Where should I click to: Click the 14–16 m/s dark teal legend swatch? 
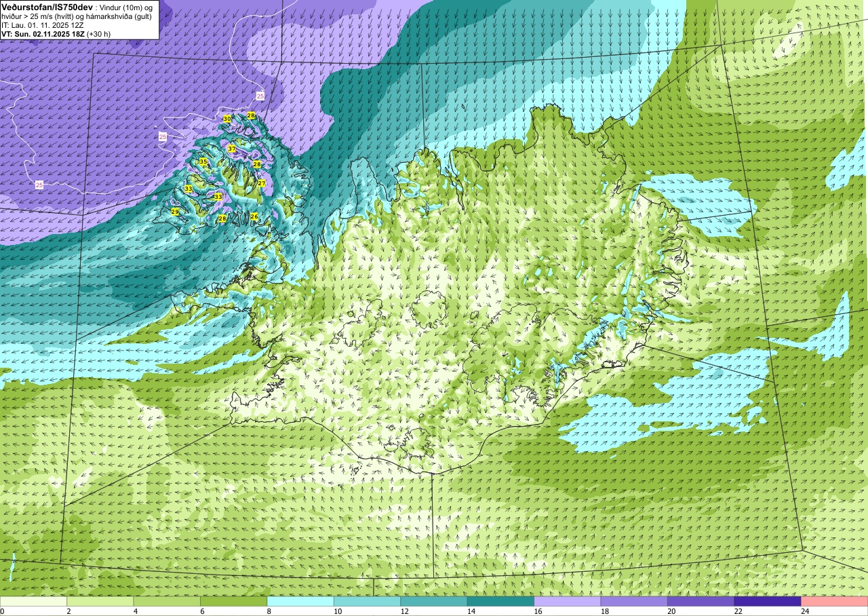[x=500, y=601]
